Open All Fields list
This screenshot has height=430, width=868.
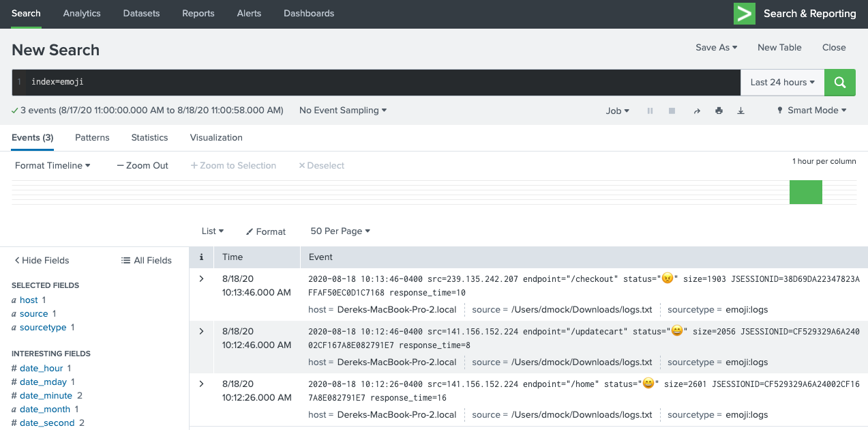147,260
